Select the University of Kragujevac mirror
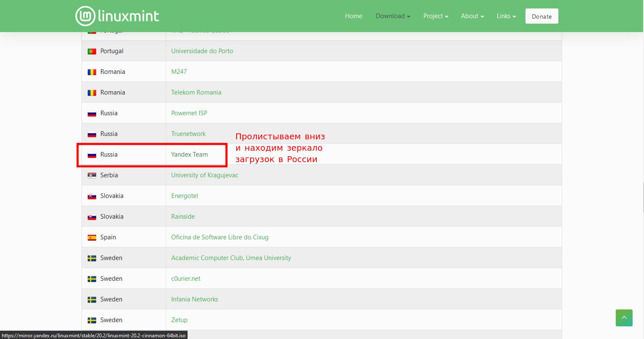Image resolution: width=644 pixels, height=339 pixels. pos(205,175)
